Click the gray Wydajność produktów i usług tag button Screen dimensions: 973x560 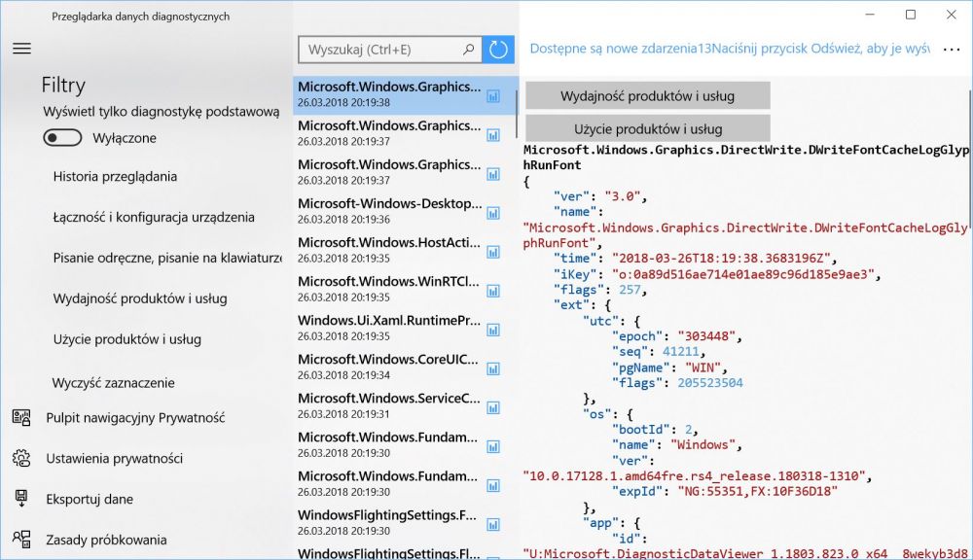[x=648, y=95]
